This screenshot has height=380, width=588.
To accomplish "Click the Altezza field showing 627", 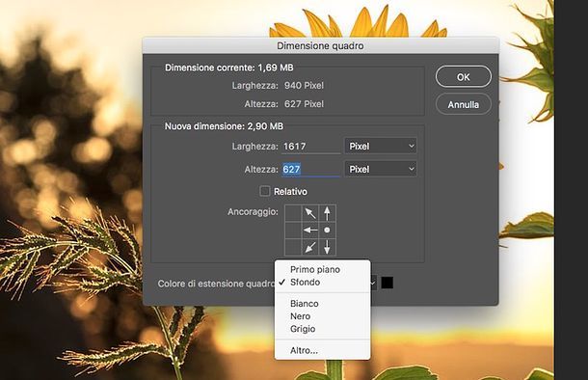I will [311, 169].
